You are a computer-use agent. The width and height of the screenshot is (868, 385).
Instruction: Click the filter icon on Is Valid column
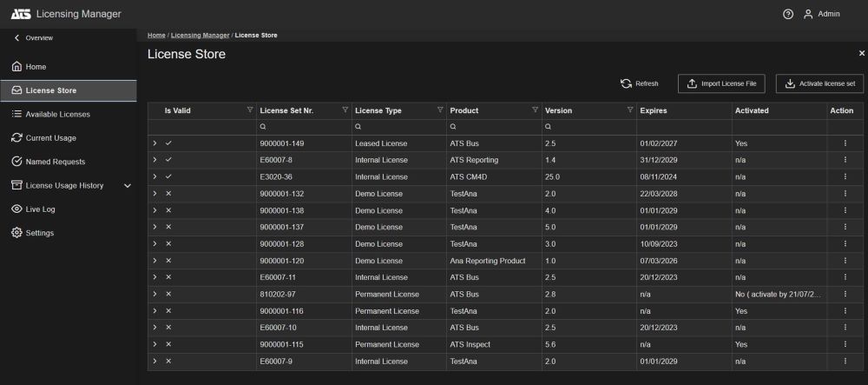click(250, 110)
